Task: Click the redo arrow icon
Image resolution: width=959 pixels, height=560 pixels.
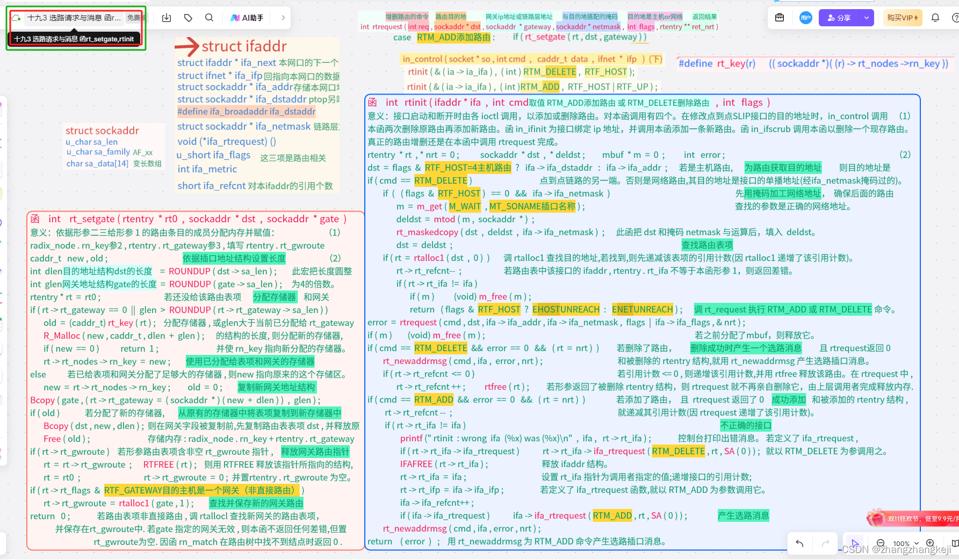Action: pyautogui.click(x=826, y=543)
